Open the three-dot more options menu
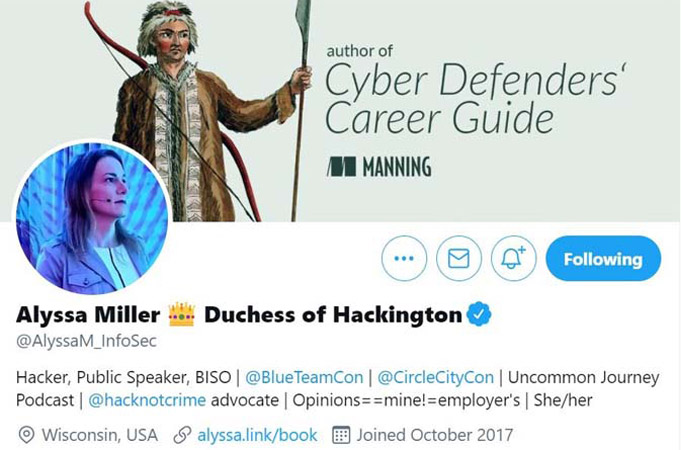Viewport: 681px width, 450px height. [x=404, y=258]
